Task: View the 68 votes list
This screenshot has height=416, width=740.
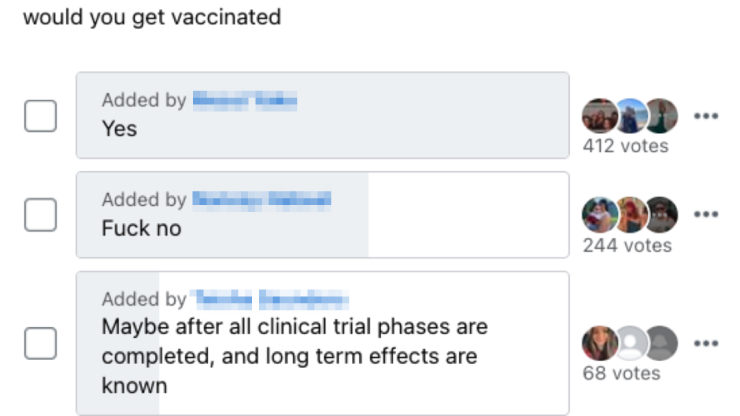Action: coord(621,373)
